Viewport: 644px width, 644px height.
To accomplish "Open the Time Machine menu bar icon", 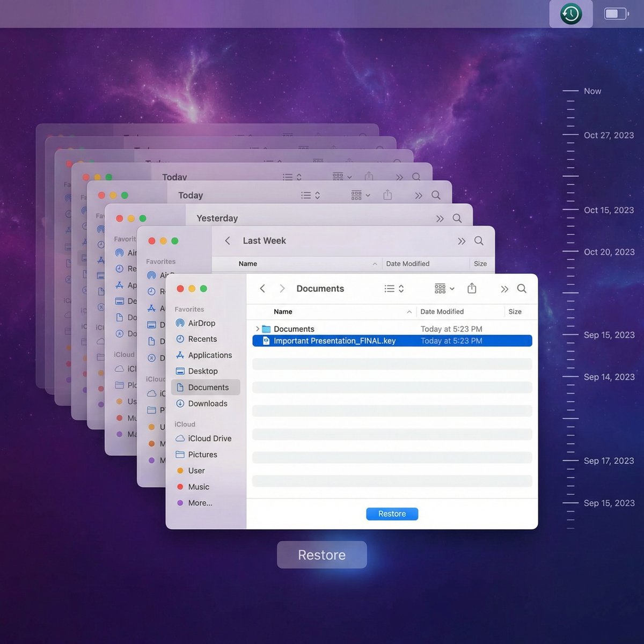I will [x=570, y=14].
